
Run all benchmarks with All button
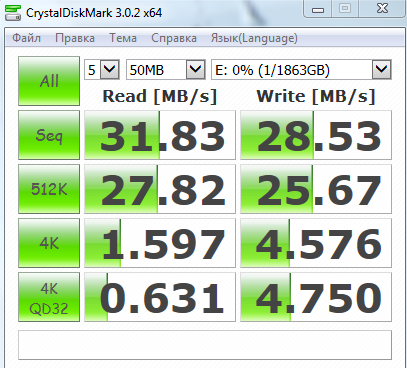coord(49,81)
